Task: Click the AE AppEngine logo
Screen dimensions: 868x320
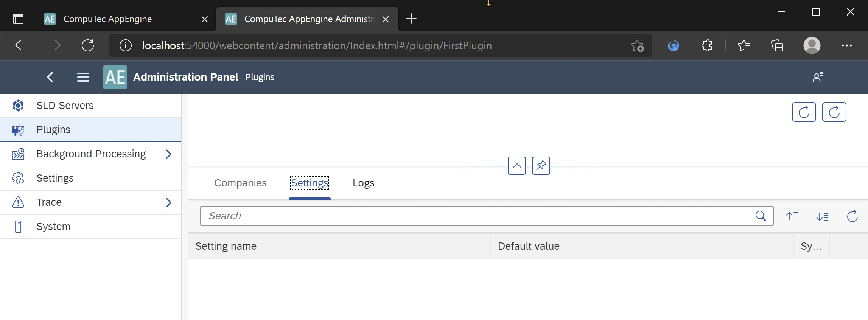Action: pos(115,77)
